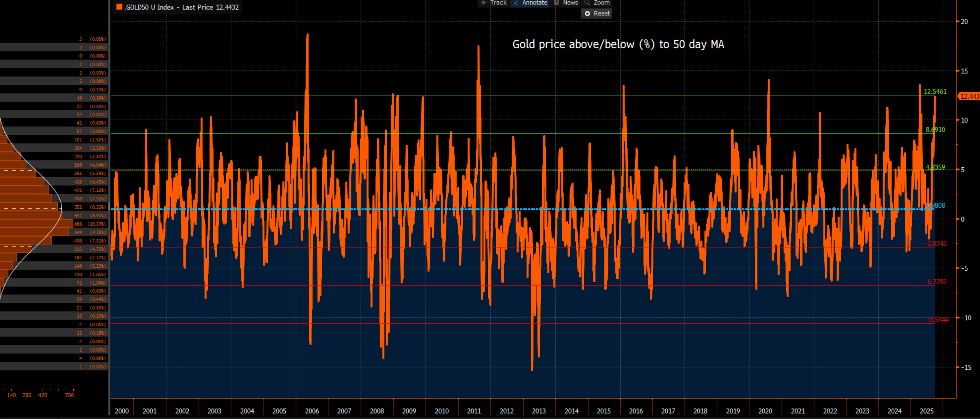Click the 20 tick on the price axis
Image resolution: width=980 pixels, height=419 pixels.
click(x=964, y=22)
